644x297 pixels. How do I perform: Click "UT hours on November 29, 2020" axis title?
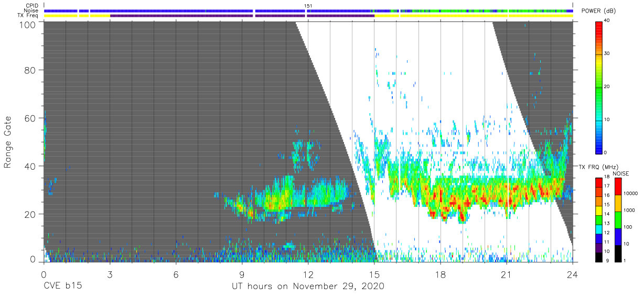[x=308, y=287]
